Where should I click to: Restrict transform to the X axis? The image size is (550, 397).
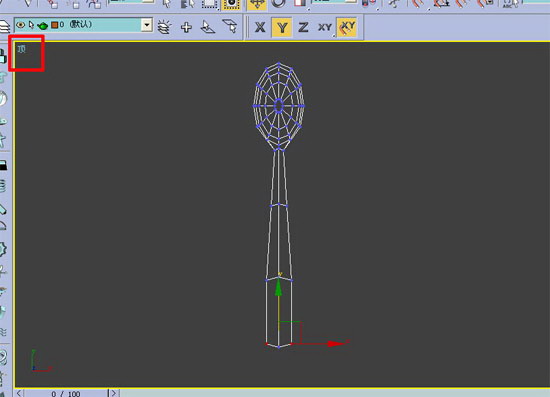coord(260,27)
